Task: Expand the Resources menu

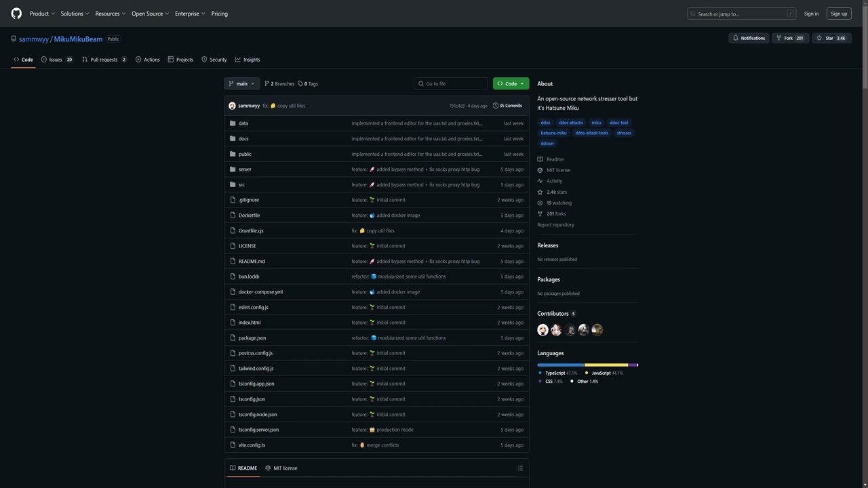Action: (x=110, y=14)
